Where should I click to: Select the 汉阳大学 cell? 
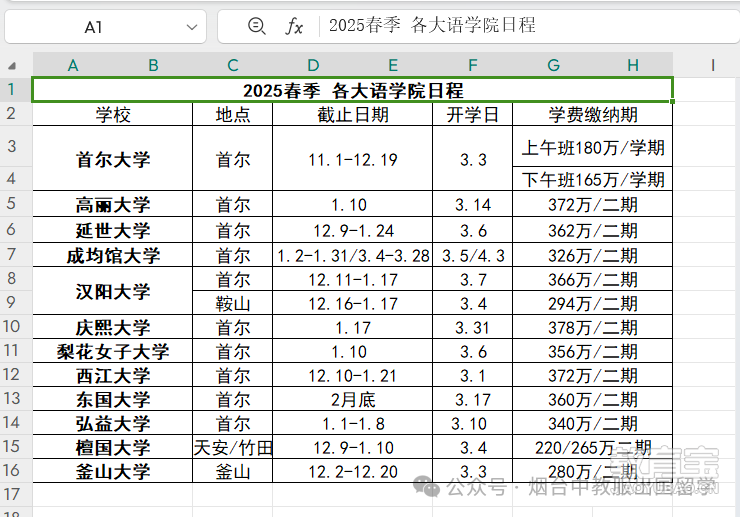(x=113, y=291)
